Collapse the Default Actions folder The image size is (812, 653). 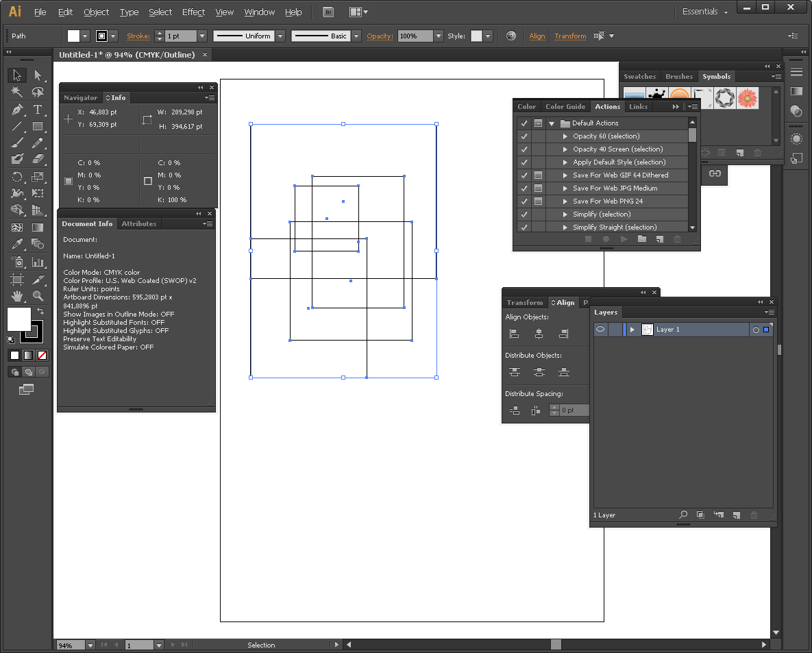pos(552,123)
